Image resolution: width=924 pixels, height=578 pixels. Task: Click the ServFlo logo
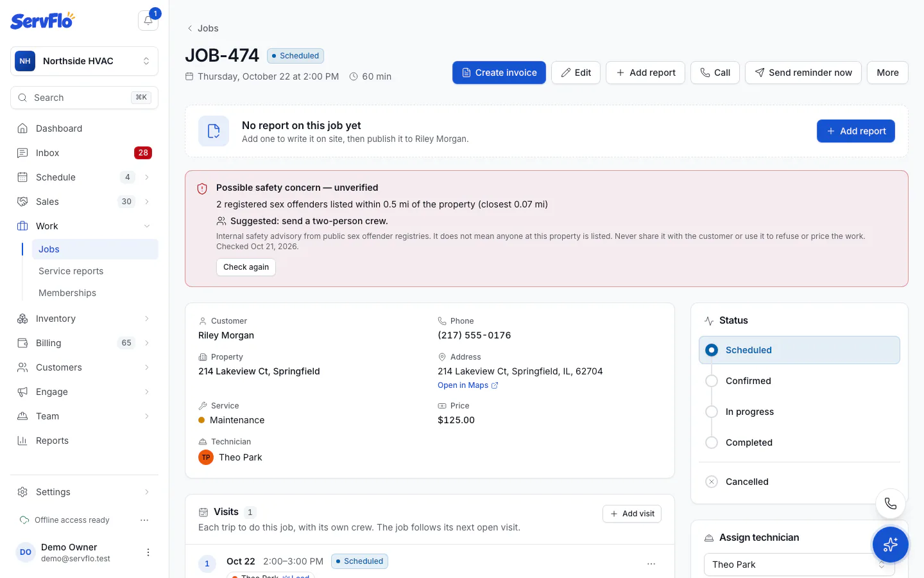coord(42,21)
